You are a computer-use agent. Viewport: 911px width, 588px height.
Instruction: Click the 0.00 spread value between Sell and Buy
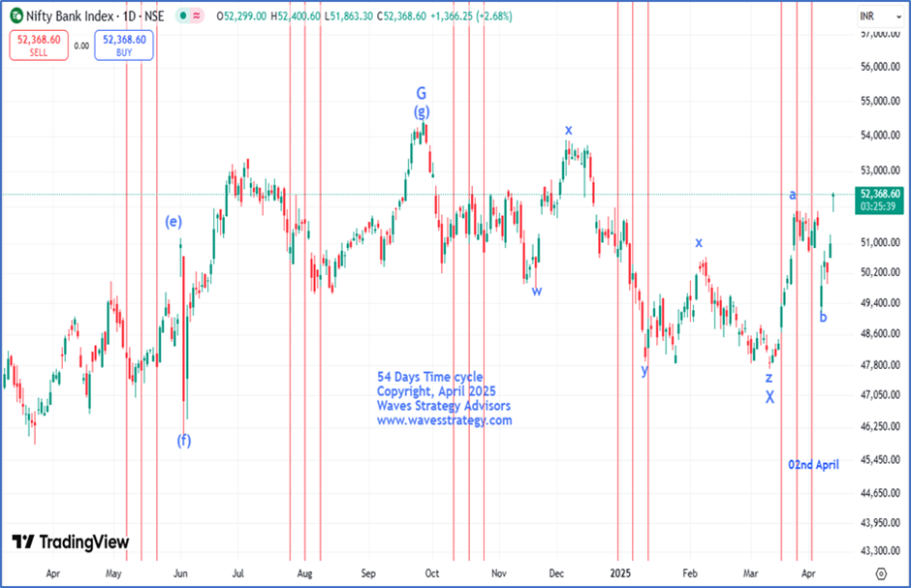click(81, 46)
